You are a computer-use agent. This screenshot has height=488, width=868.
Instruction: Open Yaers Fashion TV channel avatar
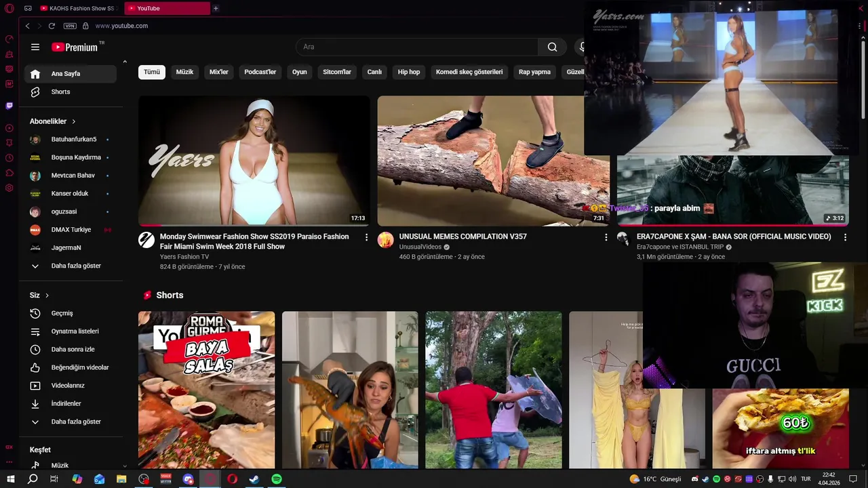click(146, 240)
